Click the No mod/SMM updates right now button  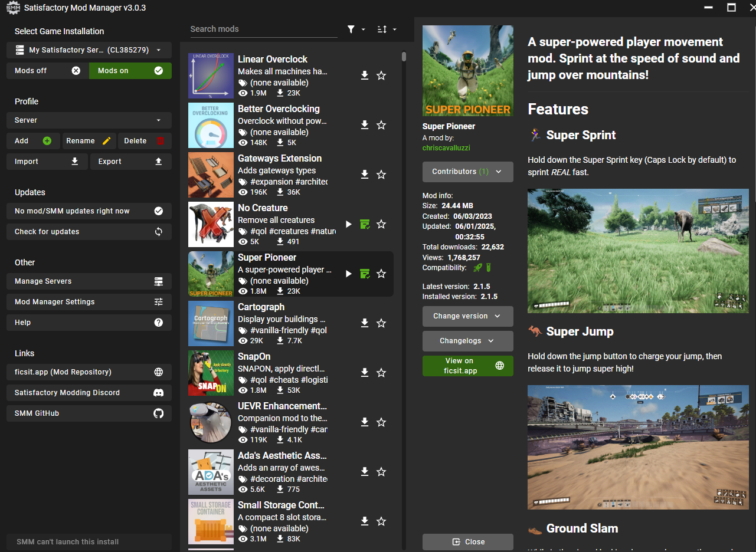89,211
